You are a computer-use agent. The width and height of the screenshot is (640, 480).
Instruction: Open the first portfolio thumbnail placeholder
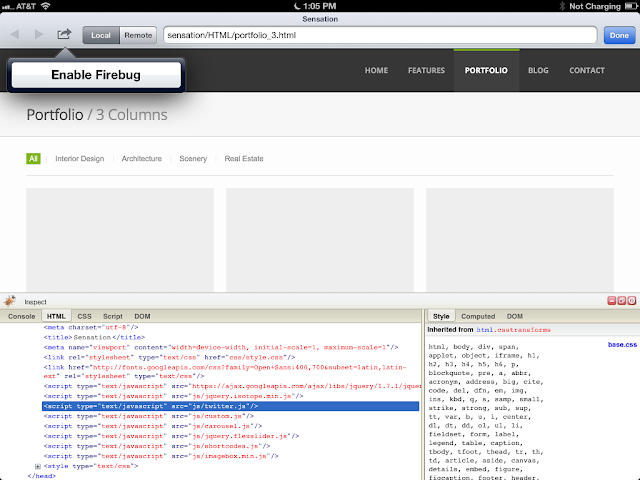click(x=120, y=240)
